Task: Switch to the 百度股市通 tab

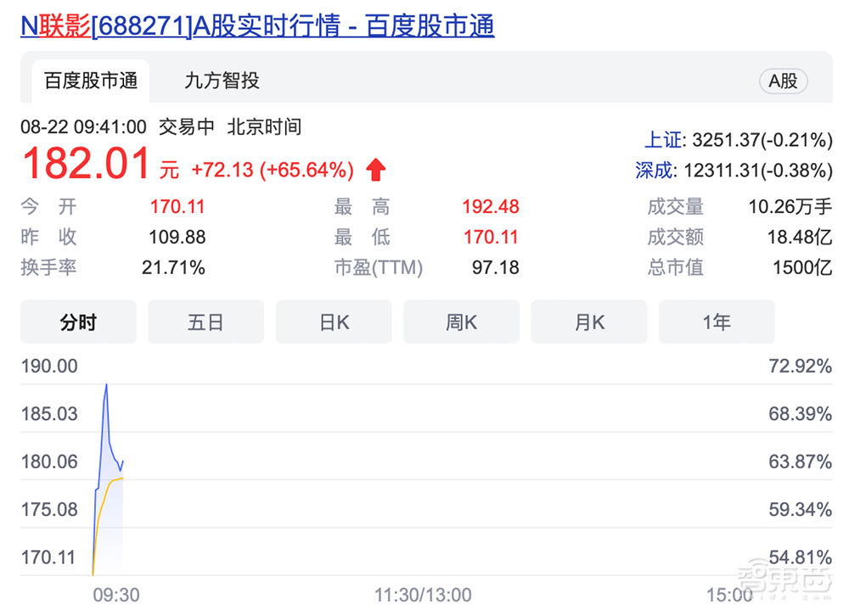Action: [90, 81]
